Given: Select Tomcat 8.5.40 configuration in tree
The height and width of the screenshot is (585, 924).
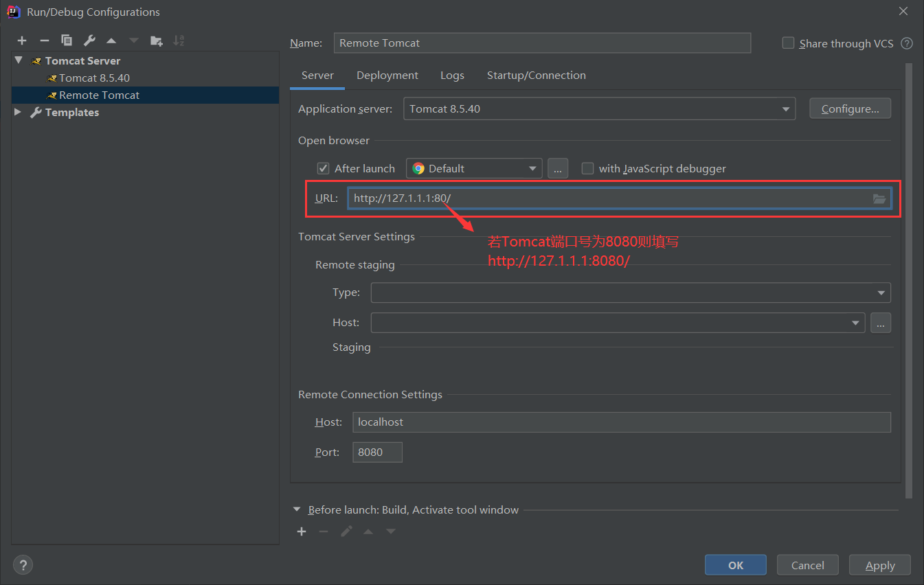Looking at the screenshot, I should pos(94,78).
